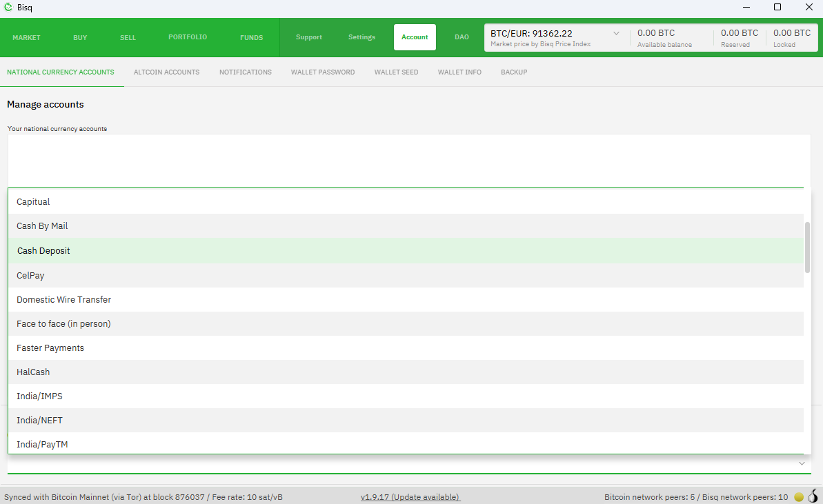Select HalCash from the dropdown list
The width and height of the screenshot is (823, 504).
click(406, 372)
